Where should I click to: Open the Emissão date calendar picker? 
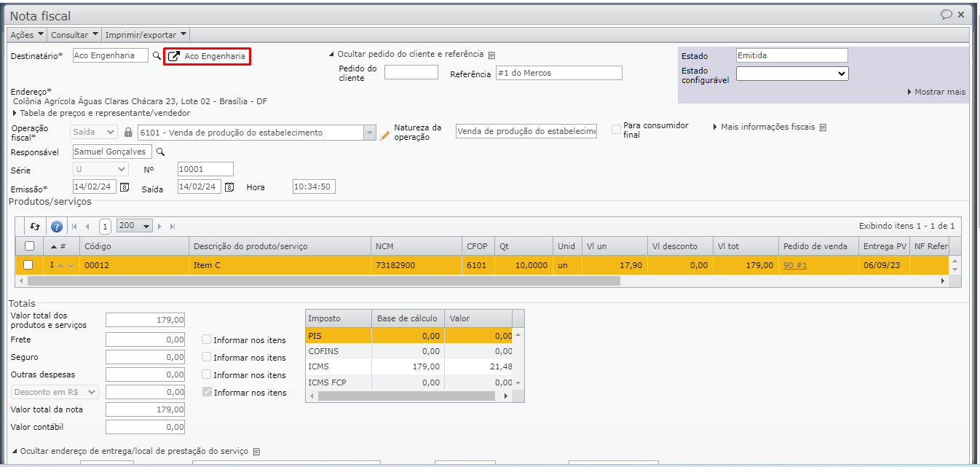click(x=125, y=187)
